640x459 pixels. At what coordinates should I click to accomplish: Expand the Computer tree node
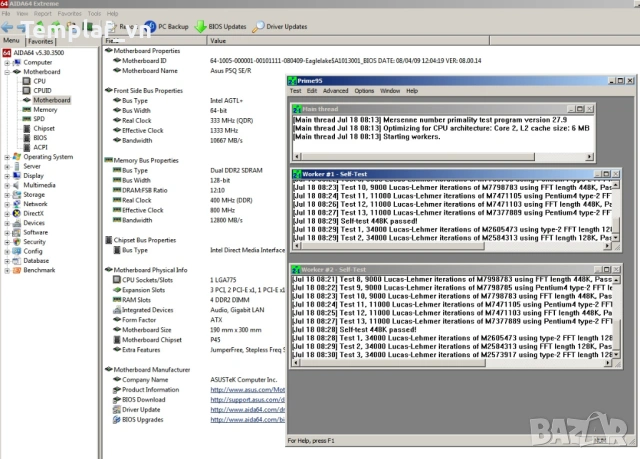[x=7, y=63]
